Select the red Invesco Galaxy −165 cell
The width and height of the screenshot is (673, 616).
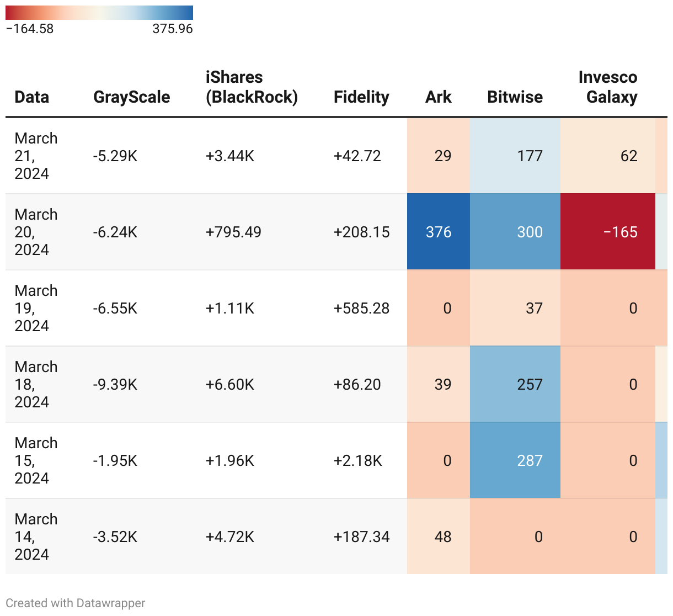(x=608, y=232)
